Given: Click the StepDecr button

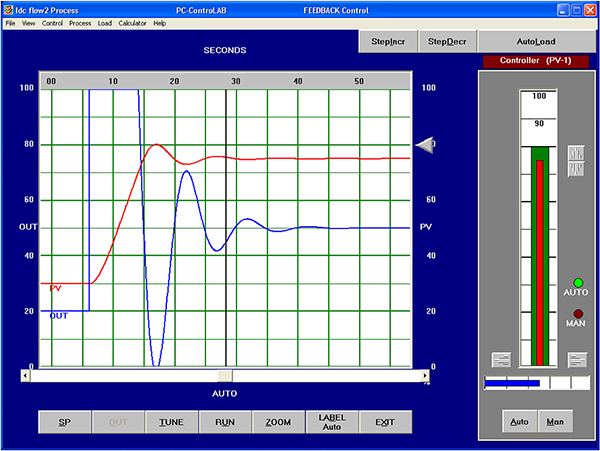Looking at the screenshot, I should (x=447, y=41).
